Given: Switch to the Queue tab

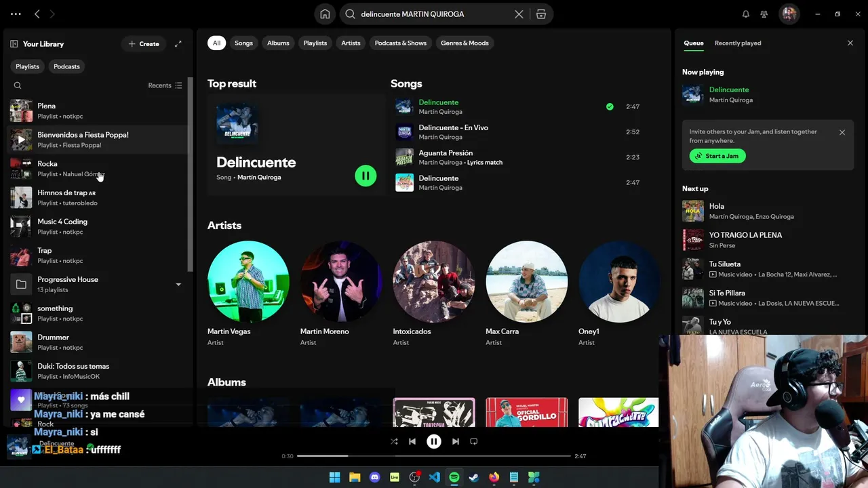Looking at the screenshot, I should pyautogui.click(x=693, y=43).
